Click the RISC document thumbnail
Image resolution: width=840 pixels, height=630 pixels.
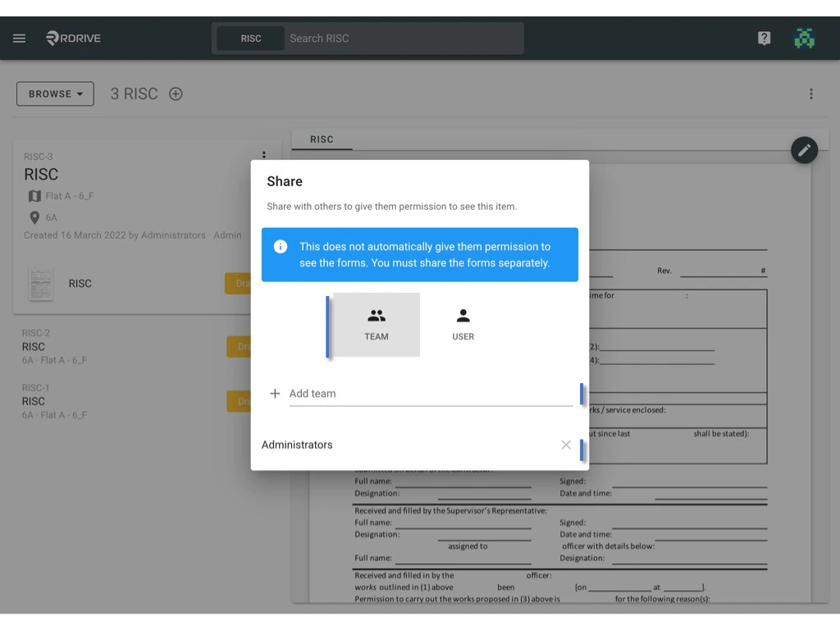(x=40, y=283)
